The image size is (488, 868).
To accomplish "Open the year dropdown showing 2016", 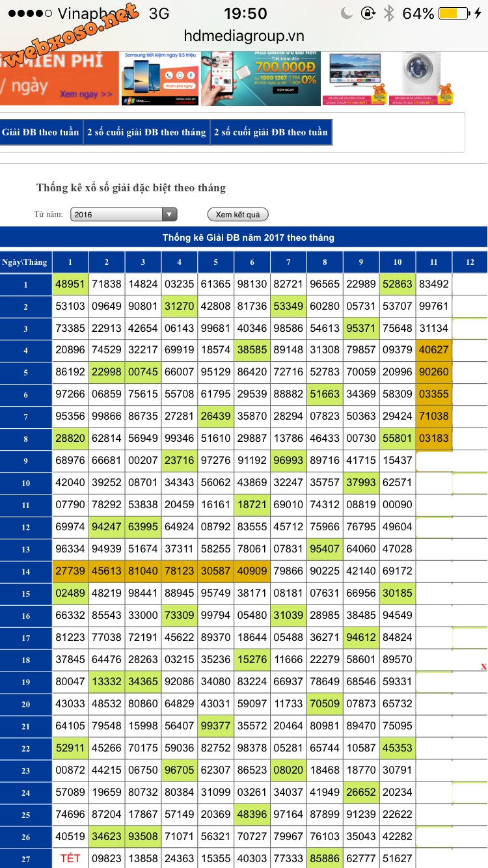I will click(124, 214).
